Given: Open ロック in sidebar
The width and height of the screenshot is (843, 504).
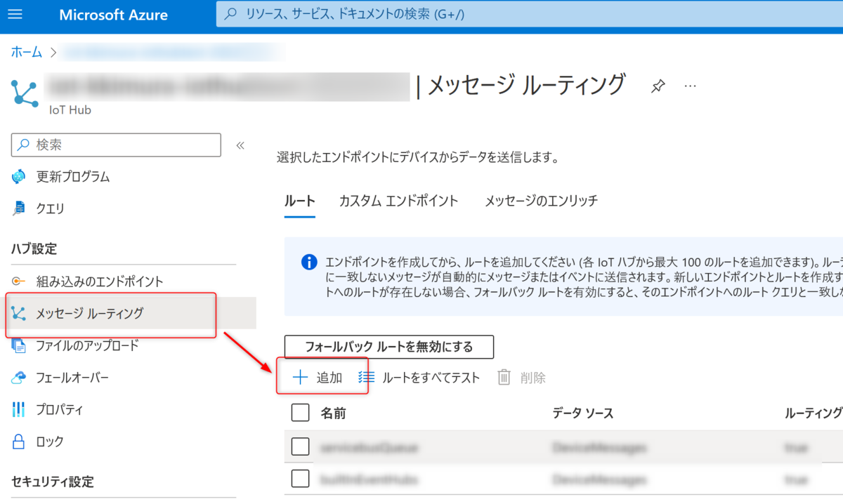Looking at the screenshot, I should point(50,442).
